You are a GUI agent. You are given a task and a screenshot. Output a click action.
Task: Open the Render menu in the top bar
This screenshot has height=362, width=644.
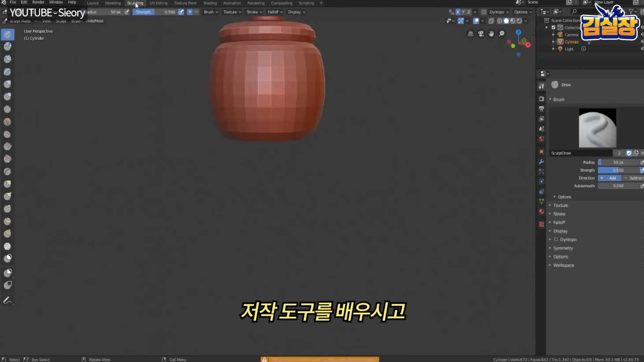pos(38,2)
